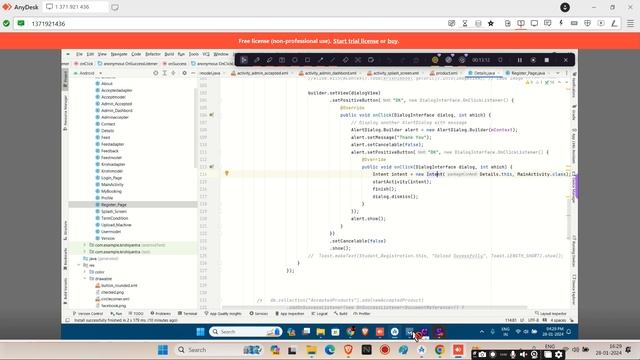Select Splash_Screen class in project tree
Viewport: 640px width, 360px height.
[x=113, y=211]
